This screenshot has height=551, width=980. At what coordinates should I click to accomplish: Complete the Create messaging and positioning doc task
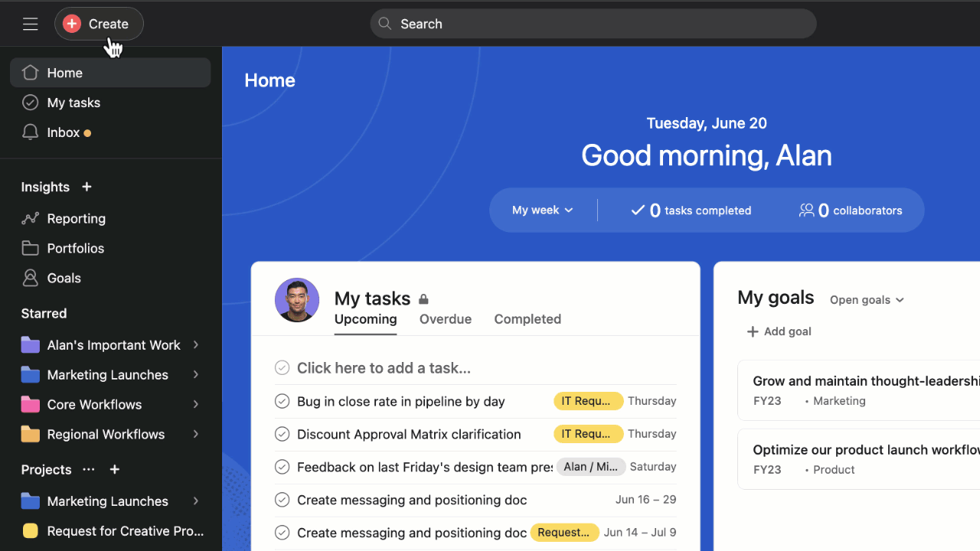(x=282, y=500)
